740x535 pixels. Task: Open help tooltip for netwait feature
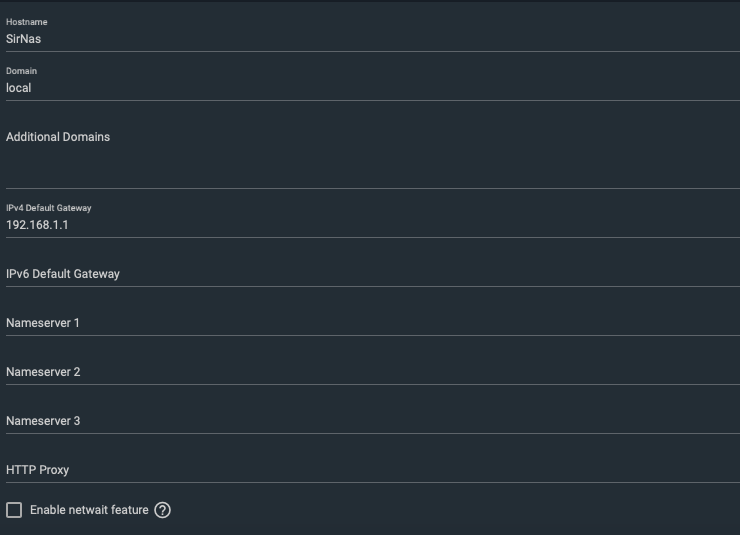[162, 510]
